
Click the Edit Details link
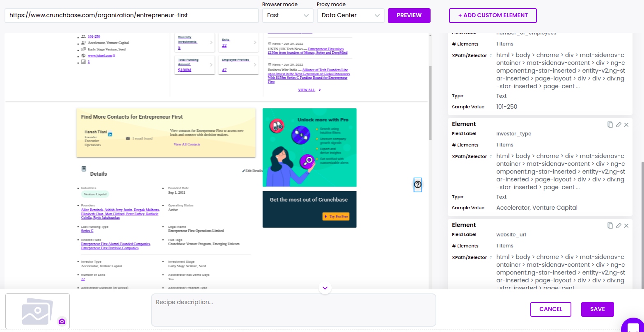pos(252,171)
